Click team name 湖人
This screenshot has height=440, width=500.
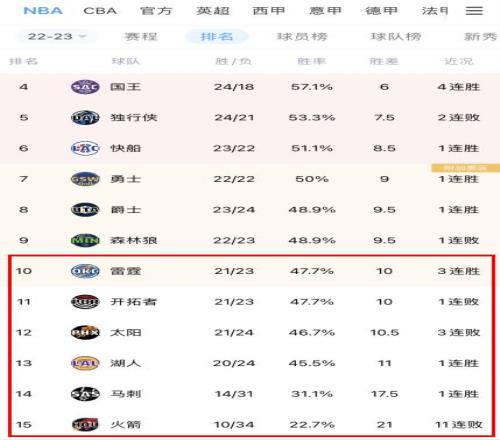126,363
